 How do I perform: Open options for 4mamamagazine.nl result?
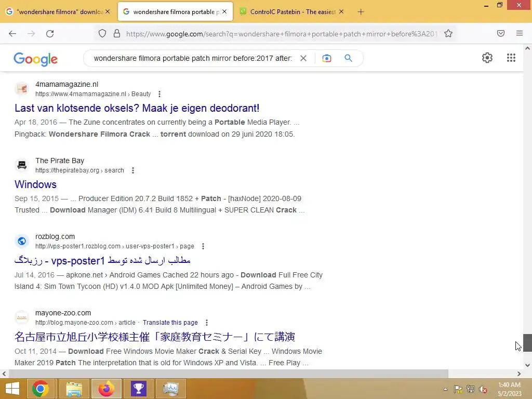pos(159,94)
